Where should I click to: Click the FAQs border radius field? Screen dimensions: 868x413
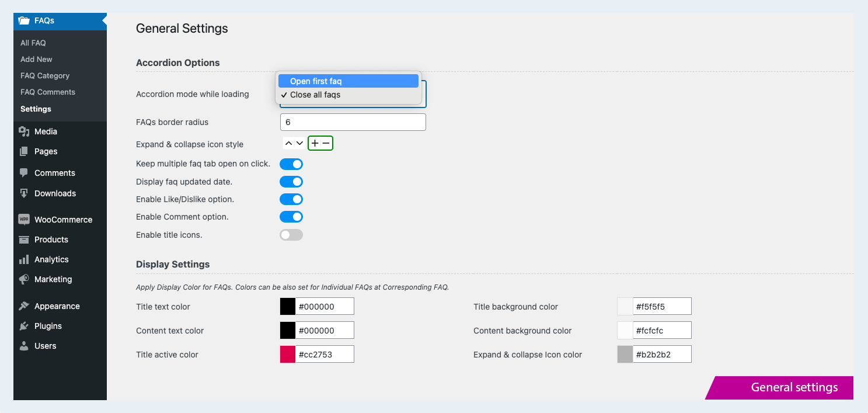tap(353, 122)
